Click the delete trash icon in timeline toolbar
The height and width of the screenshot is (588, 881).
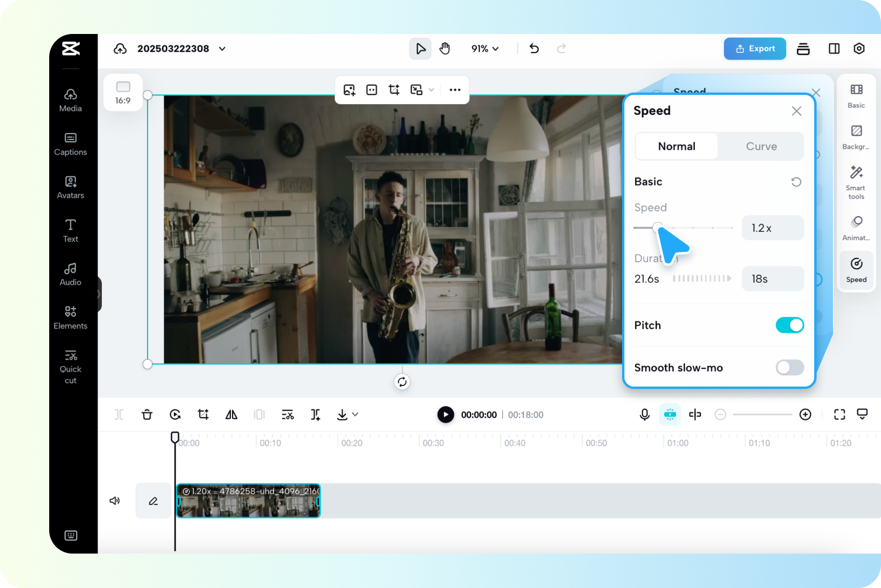(147, 415)
